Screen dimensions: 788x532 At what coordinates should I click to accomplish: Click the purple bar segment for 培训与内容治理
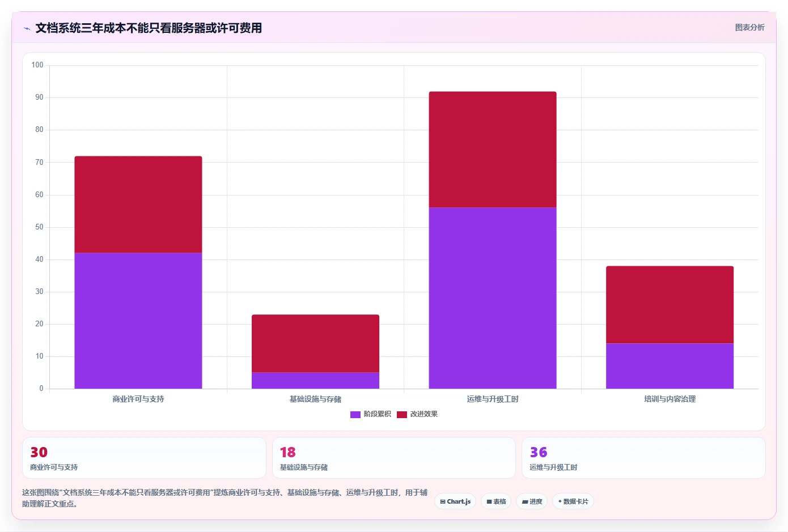coord(670,366)
